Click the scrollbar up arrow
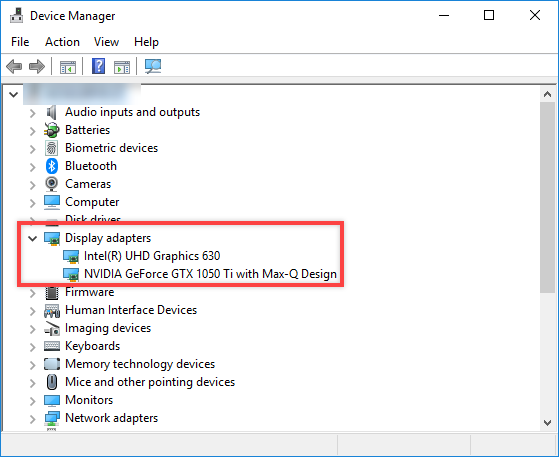 (548, 94)
